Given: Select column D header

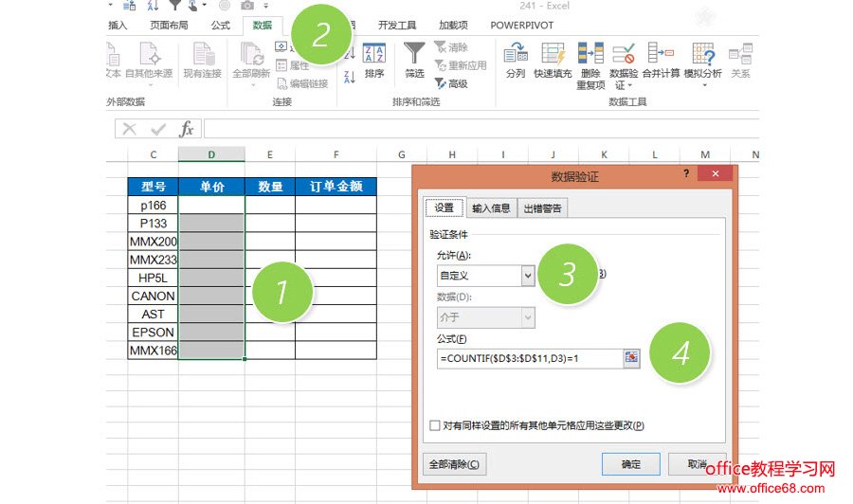Looking at the screenshot, I should pos(211,154).
